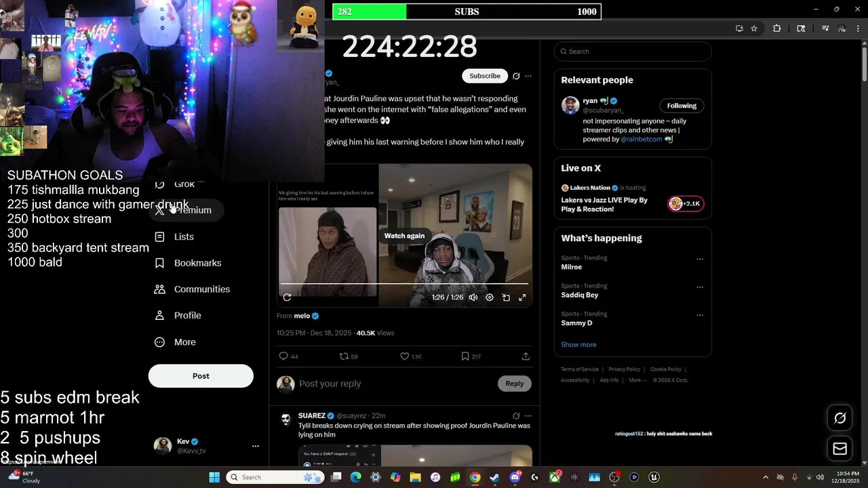Image resolution: width=868 pixels, height=488 pixels.
Task: Open the options menu for Sammy D trend
Action: coord(700,315)
